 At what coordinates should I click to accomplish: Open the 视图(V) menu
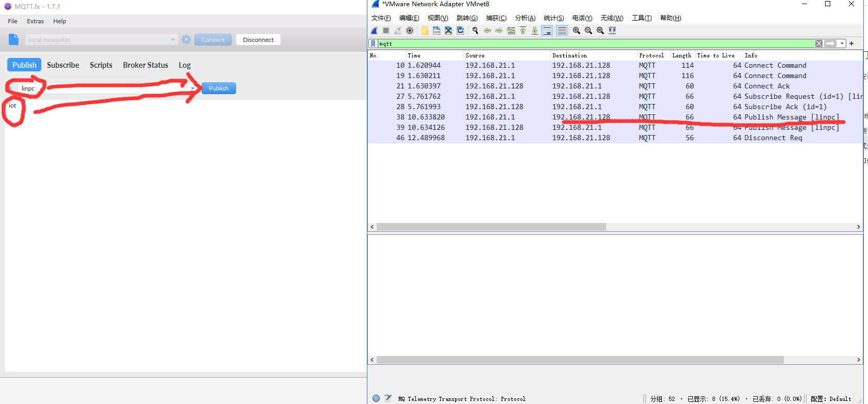pos(438,18)
